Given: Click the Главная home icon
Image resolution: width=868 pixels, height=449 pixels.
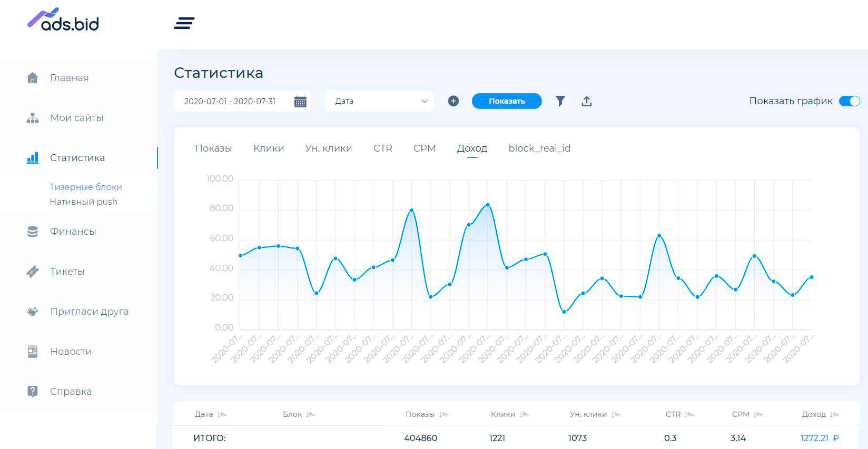Looking at the screenshot, I should point(33,78).
